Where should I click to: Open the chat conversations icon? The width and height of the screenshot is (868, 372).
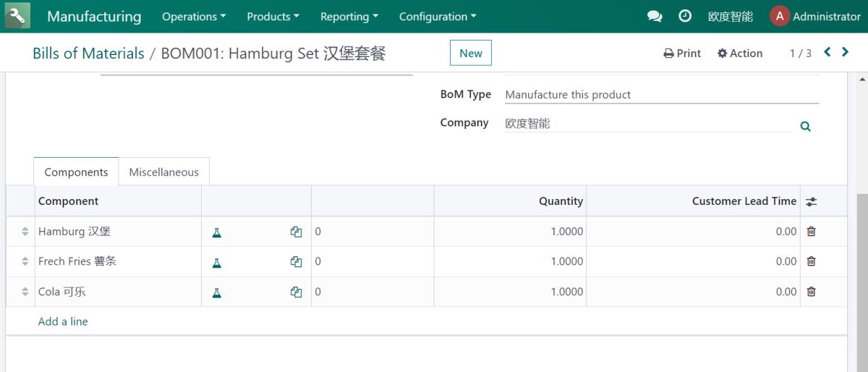point(655,16)
